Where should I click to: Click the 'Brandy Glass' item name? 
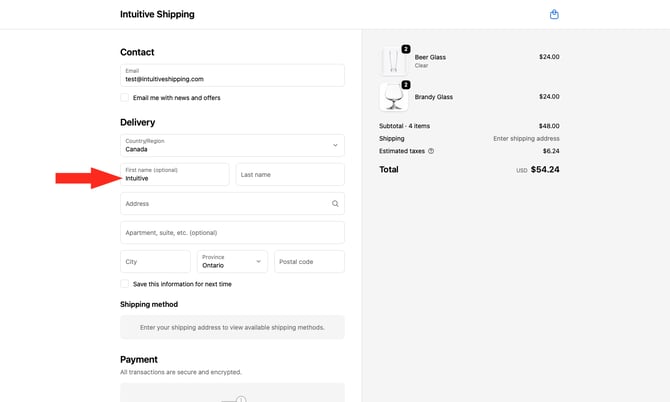pos(434,97)
